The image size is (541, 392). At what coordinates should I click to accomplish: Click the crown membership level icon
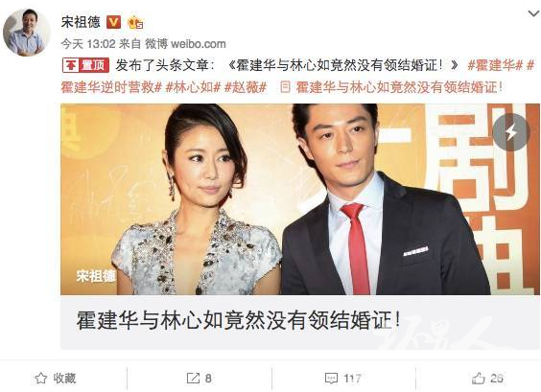[x=135, y=23]
